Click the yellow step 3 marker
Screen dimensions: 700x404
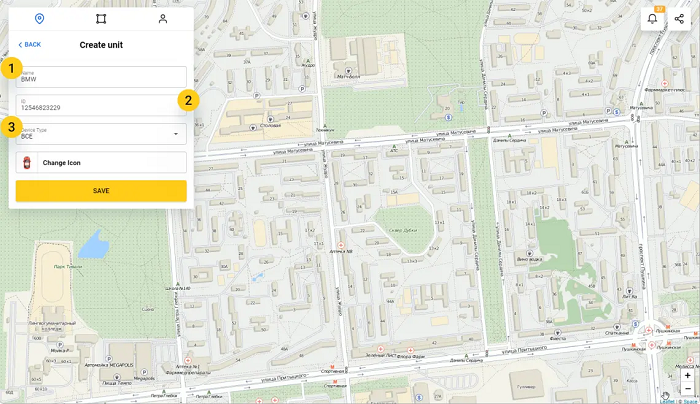(x=11, y=127)
